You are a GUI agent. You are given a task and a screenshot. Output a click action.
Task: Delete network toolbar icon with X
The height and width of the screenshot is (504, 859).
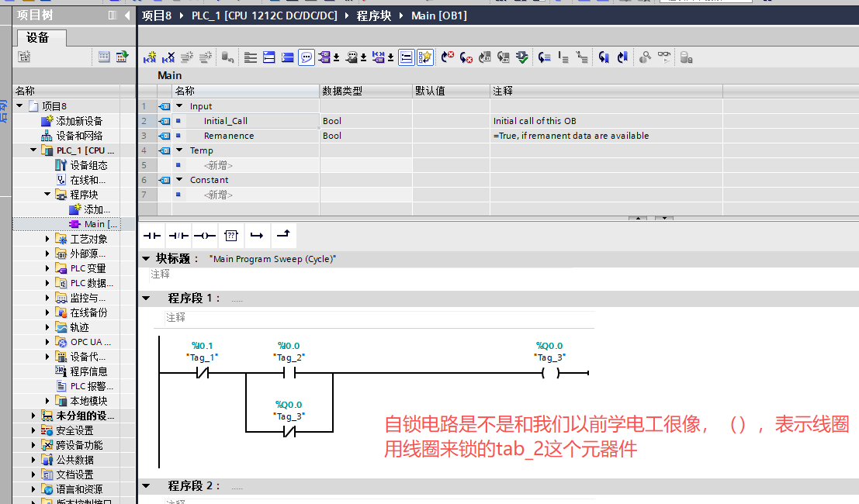tap(168, 57)
